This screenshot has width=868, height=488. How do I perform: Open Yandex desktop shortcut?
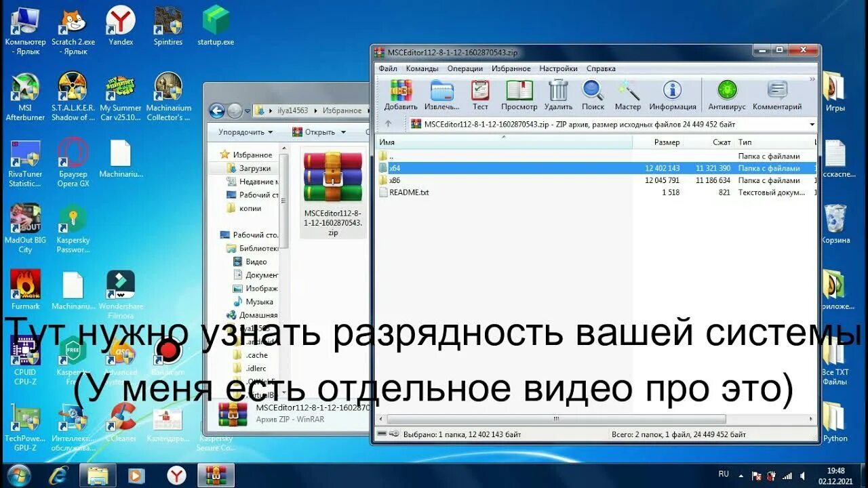coord(121,27)
